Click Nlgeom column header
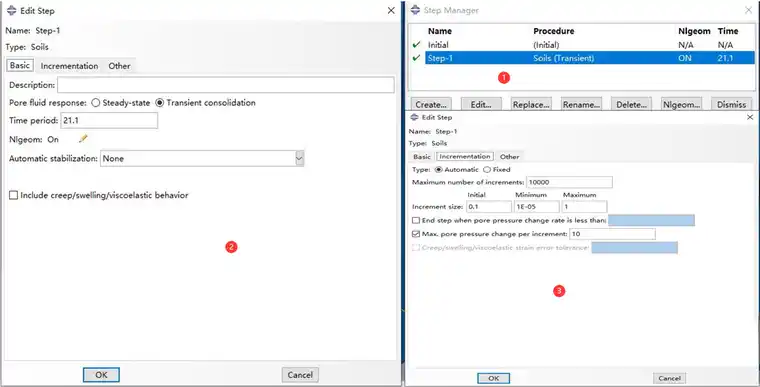Screen dimensions: 760x387 tap(694, 31)
